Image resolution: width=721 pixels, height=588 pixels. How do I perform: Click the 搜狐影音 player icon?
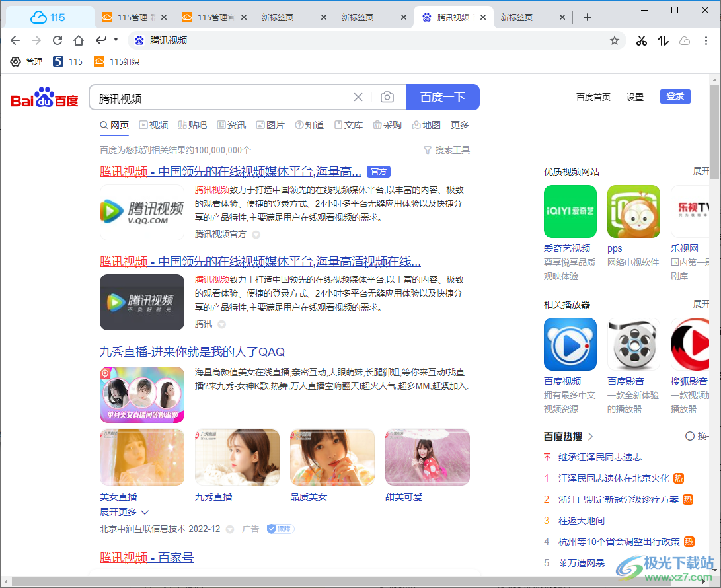pyautogui.click(x=690, y=344)
